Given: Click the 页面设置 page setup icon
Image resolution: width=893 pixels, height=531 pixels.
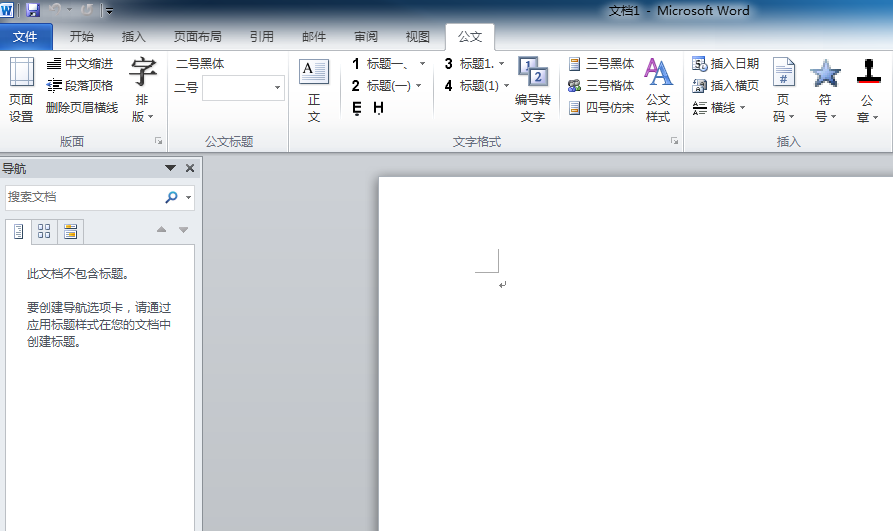Looking at the screenshot, I should [x=21, y=90].
